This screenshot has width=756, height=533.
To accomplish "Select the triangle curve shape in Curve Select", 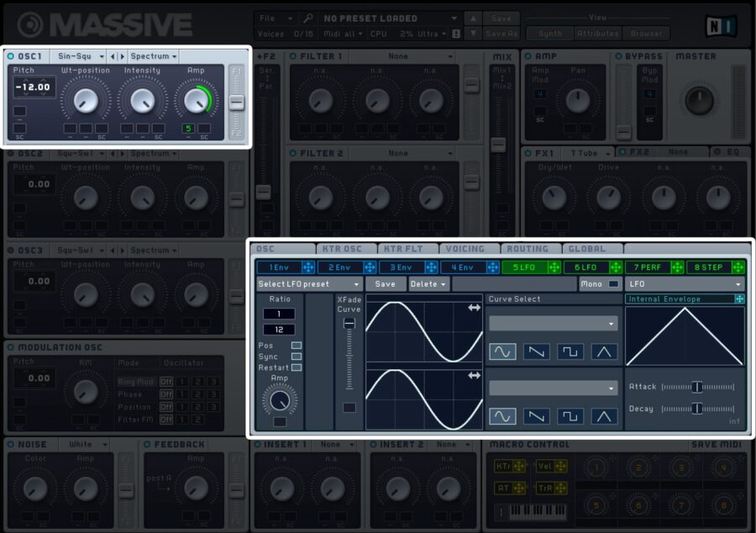I will point(604,351).
